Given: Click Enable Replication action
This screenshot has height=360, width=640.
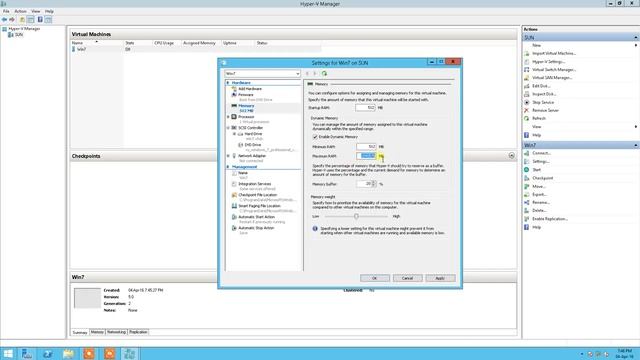Looking at the screenshot, I should 550,219.
